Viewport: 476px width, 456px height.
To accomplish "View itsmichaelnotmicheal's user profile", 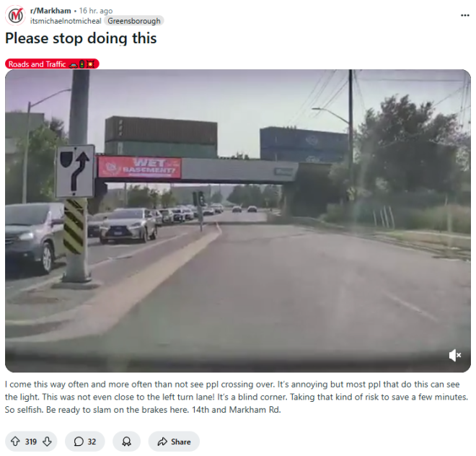I will (x=66, y=21).
